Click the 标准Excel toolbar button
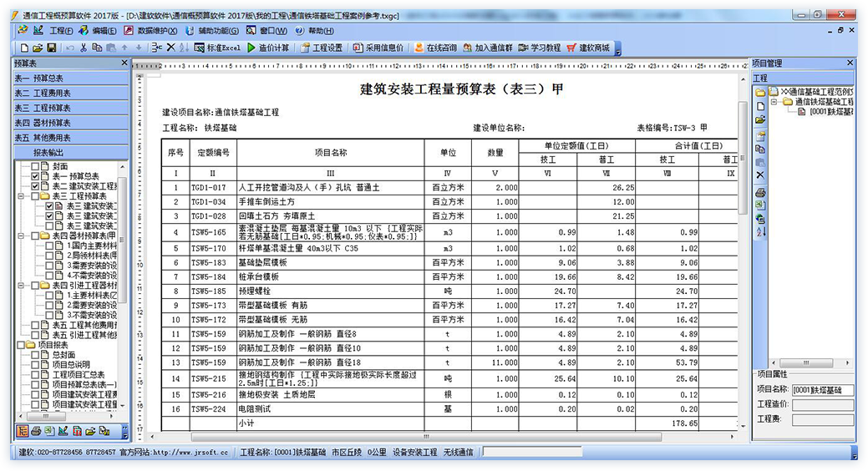The width and height of the screenshot is (868, 471). 217,48
